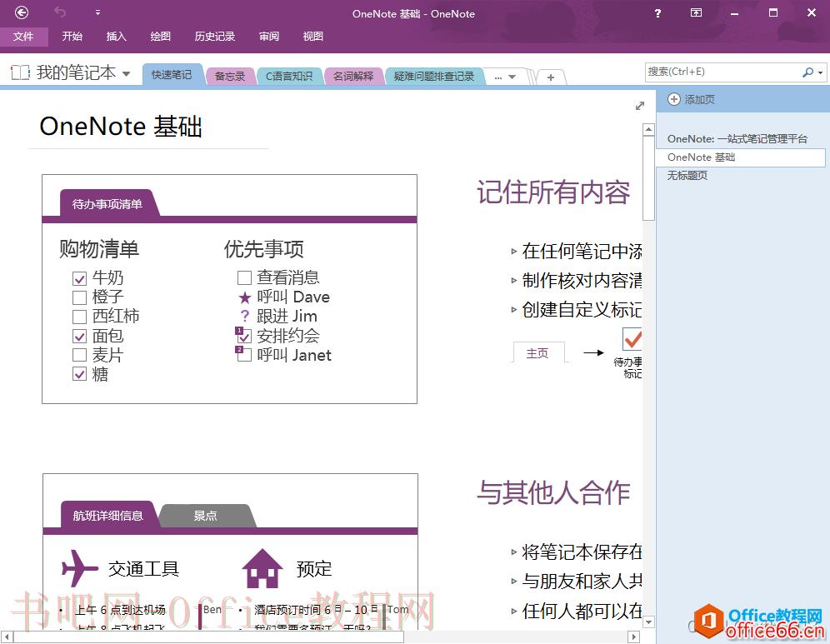Uncheck the 安排约会 priority checkbox
Viewport: 830px width, 644px height.
click(243, 336)
